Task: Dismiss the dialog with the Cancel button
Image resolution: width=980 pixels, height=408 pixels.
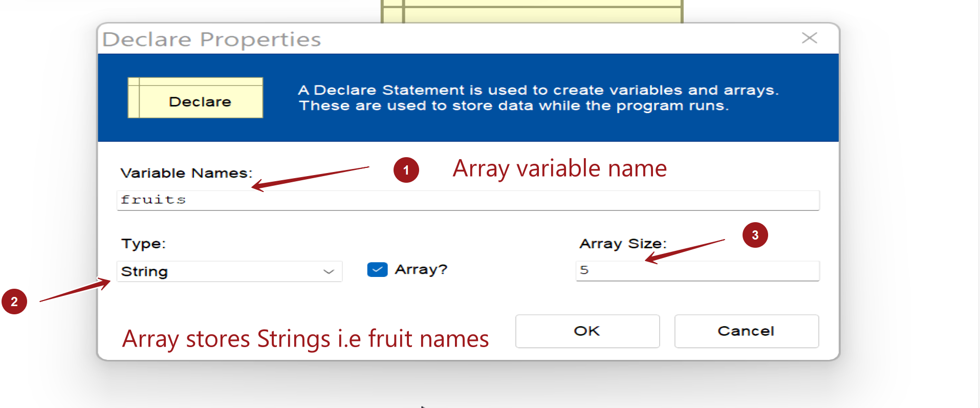Action: click(x=746, y=331)
